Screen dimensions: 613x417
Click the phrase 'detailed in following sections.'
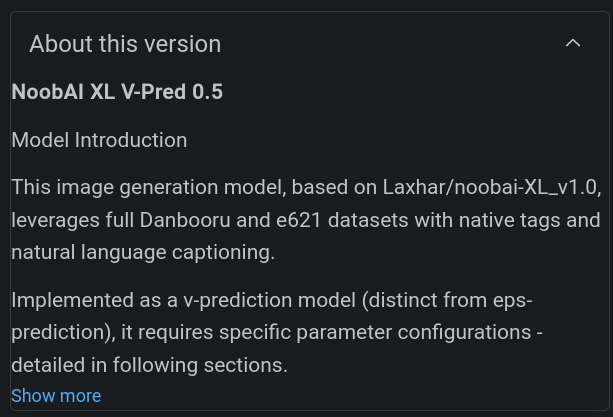[149, 364]
